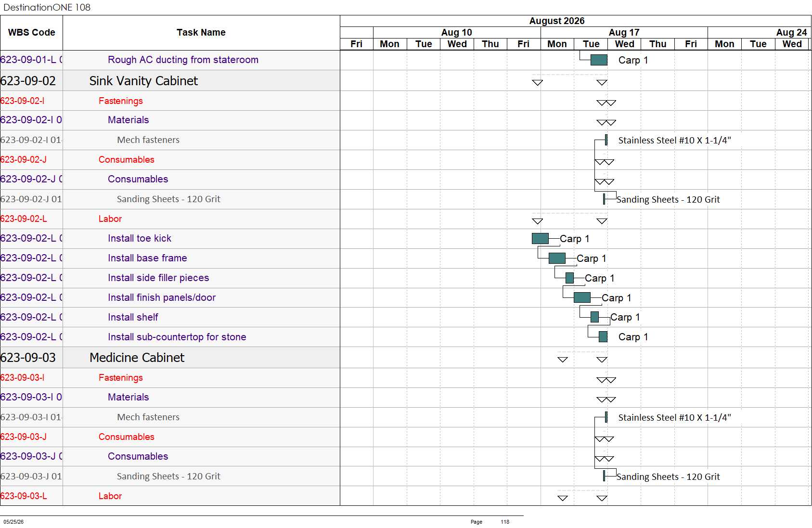Select the Aug 17 week header
This screenshot has height=528, width=812.
tap(624, 32)
